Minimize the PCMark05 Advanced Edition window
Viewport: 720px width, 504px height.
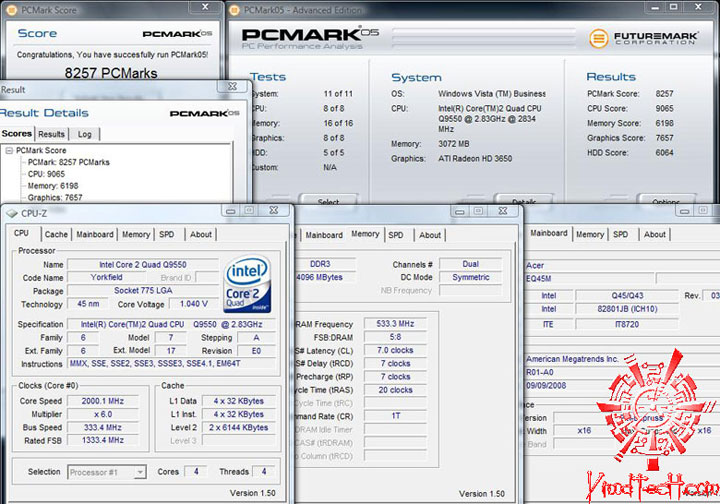click(655, 6)
